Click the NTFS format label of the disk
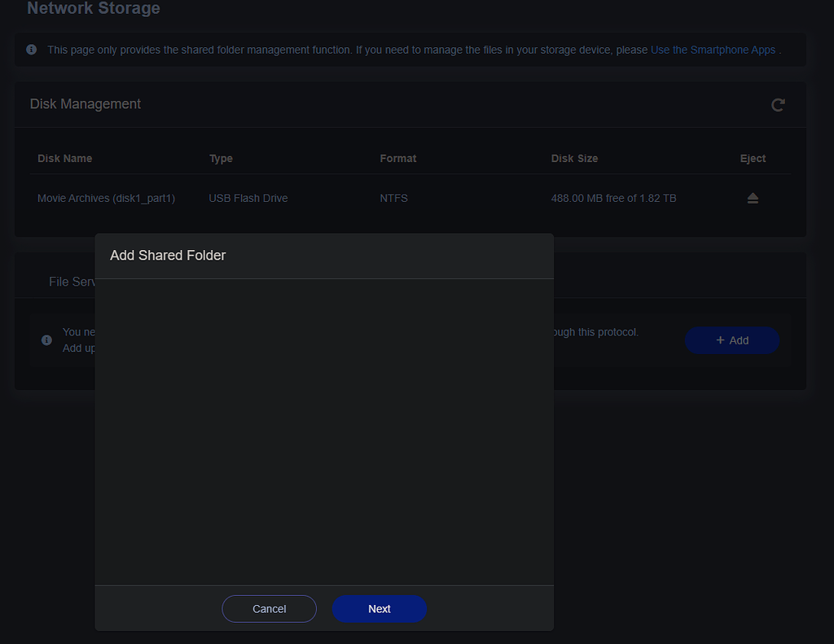This screenshot has height=644, width=834. 393,198
